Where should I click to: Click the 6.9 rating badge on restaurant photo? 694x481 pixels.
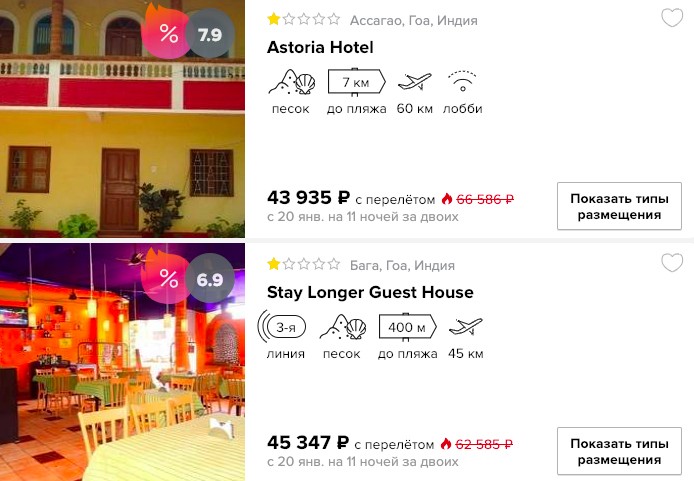tap(210, 280)
